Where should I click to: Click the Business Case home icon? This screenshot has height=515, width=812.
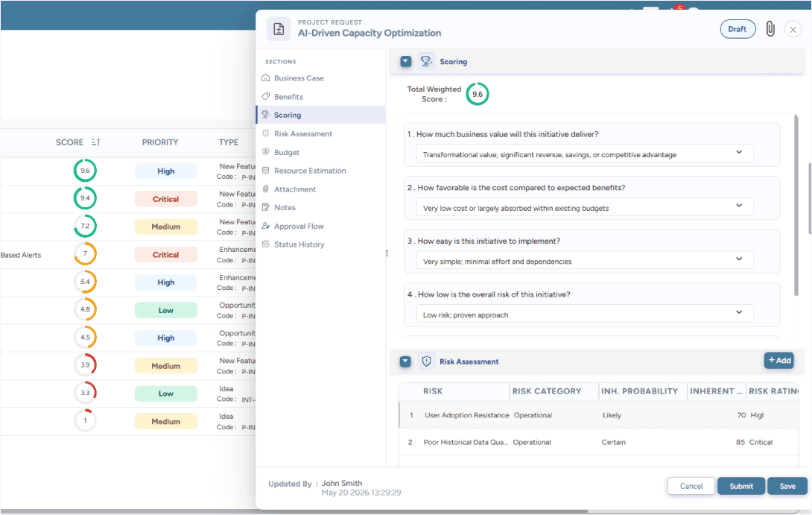(x=266, y=78)
